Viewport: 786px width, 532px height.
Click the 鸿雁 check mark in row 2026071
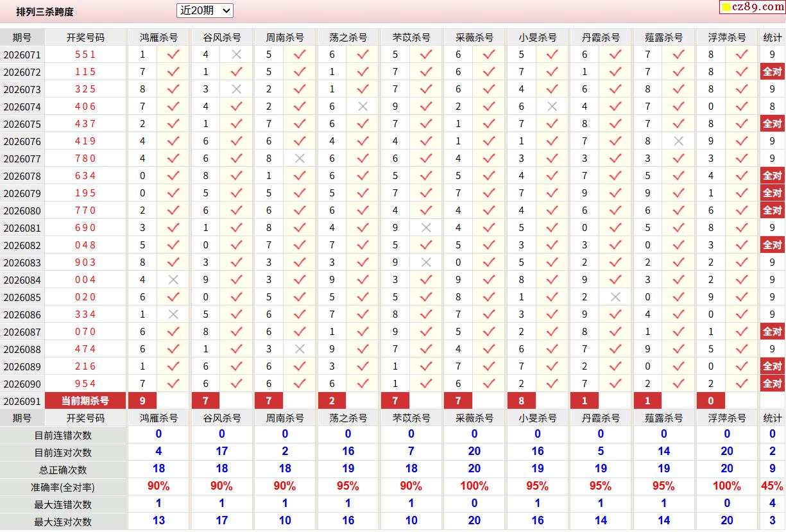click(173, 55)
